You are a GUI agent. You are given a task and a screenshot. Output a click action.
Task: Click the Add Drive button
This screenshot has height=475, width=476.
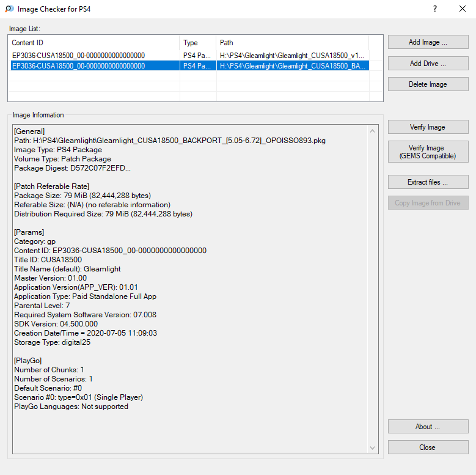coord(428,63)
